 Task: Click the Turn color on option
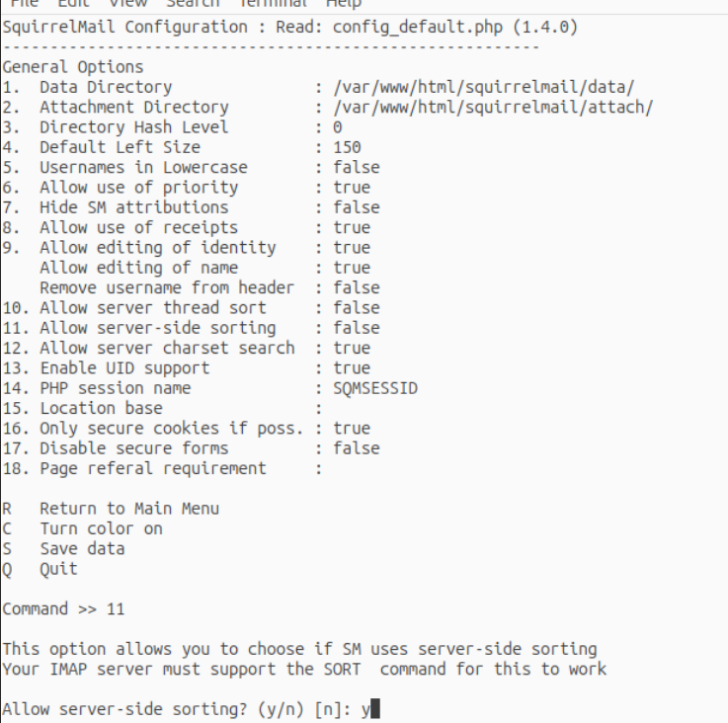(x=82, y=528)
